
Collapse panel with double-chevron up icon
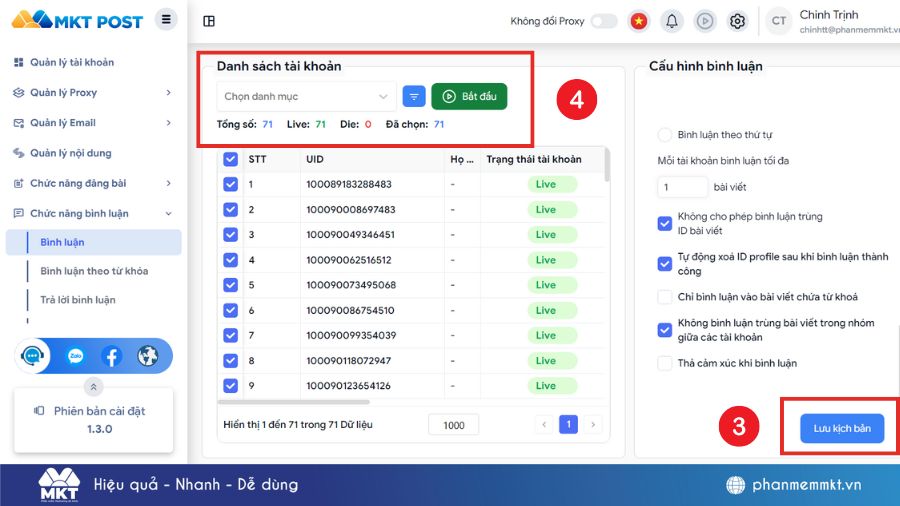click(x=93, y=387)
